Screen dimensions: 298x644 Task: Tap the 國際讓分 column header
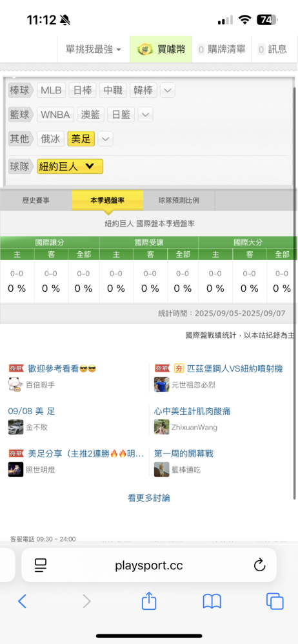(x=50, y=242)
